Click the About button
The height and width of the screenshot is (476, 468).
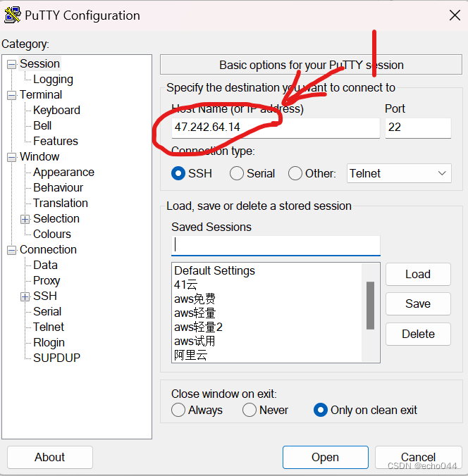50,457
